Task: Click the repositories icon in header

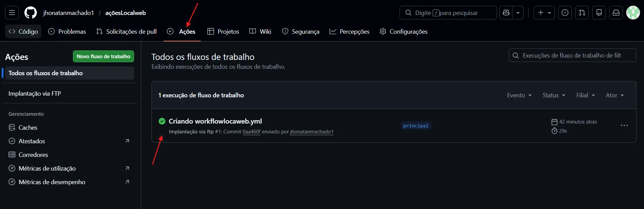Action: (x=599, y=13)
